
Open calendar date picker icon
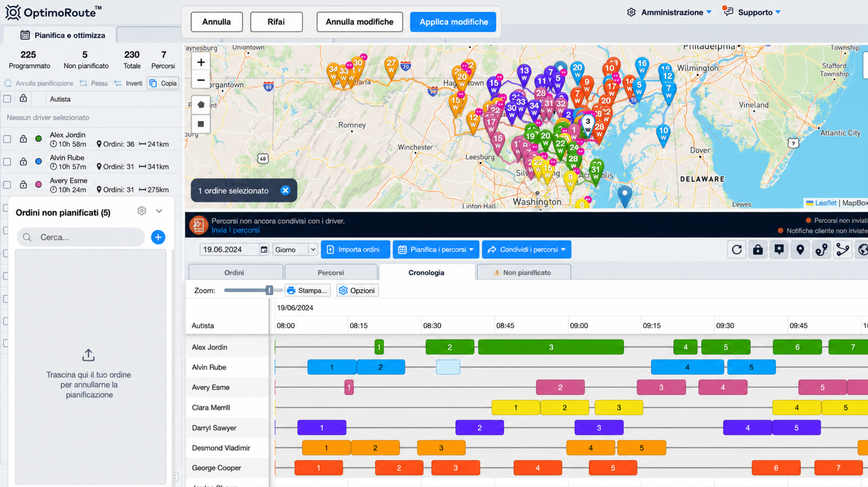[x=264, y=250]
